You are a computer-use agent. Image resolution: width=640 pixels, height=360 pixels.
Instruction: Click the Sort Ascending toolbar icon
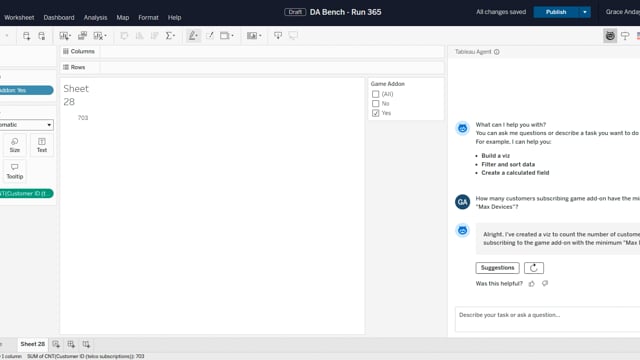[140, 36]
